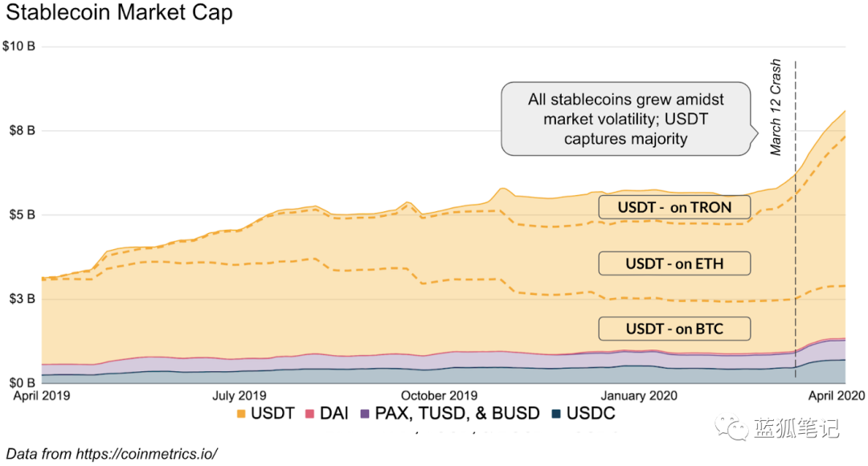Click the purple PAX, TUSD, & BUSD swatch
Viewport: 868px width, 466px height.
click(x=364, y=415)
